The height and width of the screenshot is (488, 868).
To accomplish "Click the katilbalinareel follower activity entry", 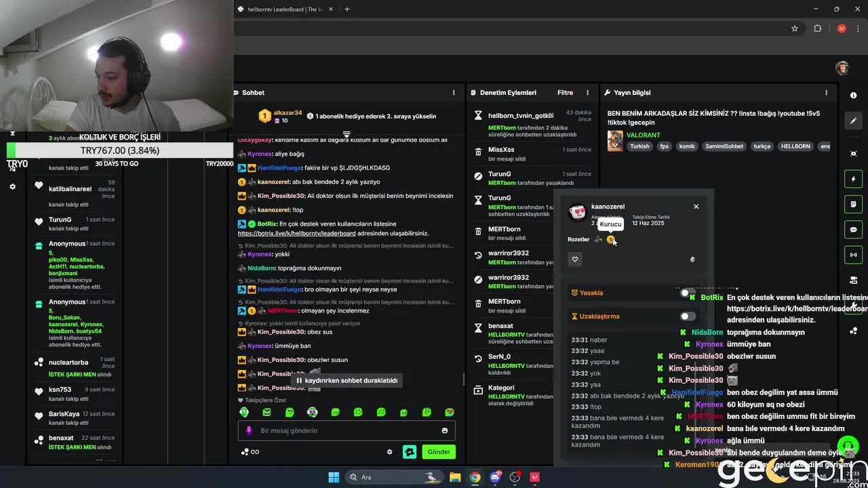I will point(77,192).
